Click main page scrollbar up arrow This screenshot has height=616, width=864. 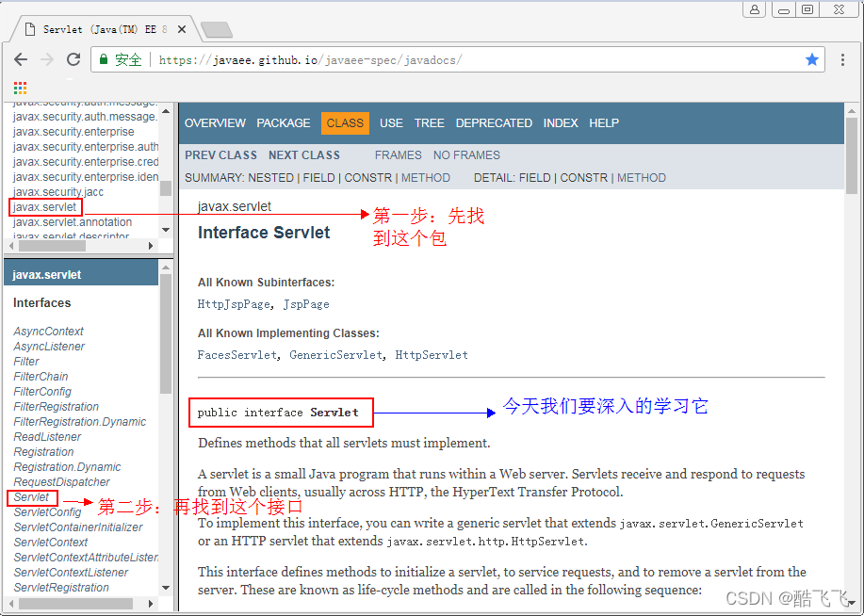pos(852,111)
